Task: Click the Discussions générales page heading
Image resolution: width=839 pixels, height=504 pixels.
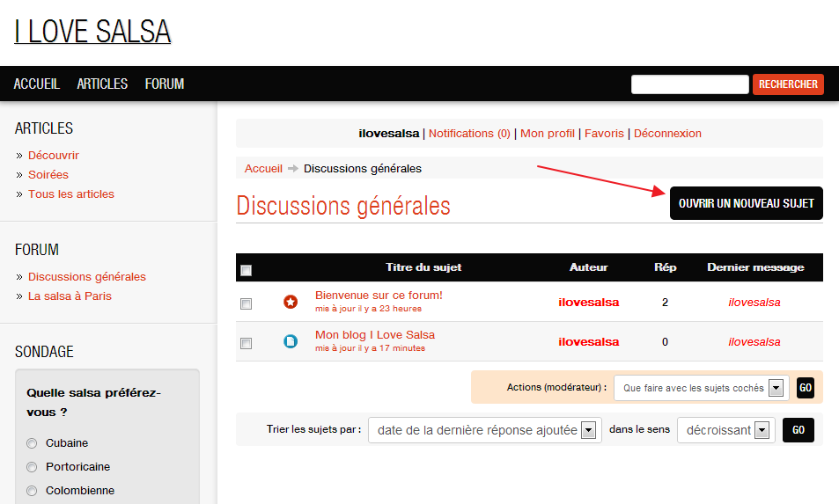Action: [x=343, y=207]
